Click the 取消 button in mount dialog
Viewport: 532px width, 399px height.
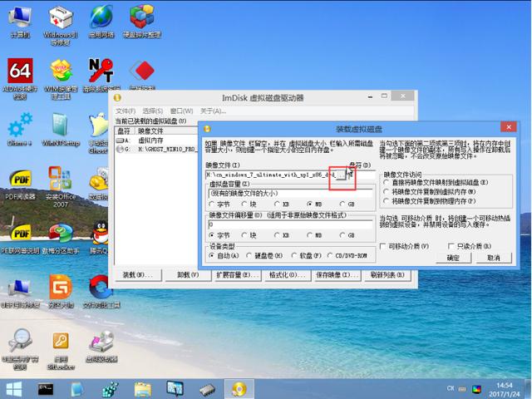pyautogui.click(x=494, y=258)
